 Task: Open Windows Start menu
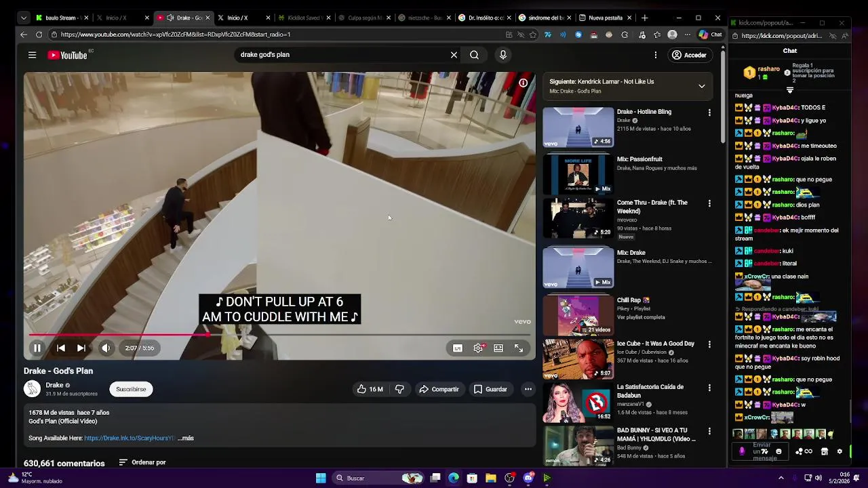(x=321, y=478)
